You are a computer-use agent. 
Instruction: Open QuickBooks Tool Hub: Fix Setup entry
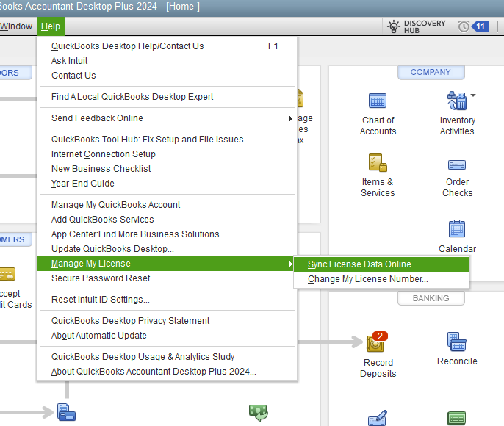(x=167, y=140)
